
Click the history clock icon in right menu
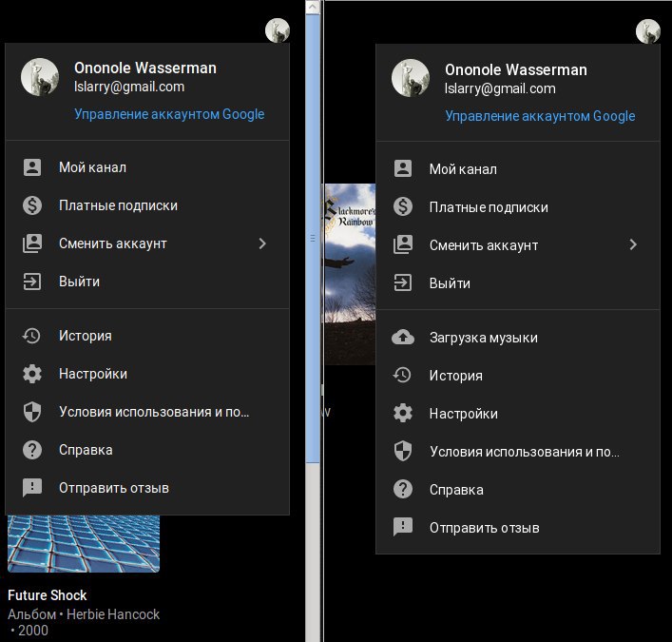(x=402, y=376)
